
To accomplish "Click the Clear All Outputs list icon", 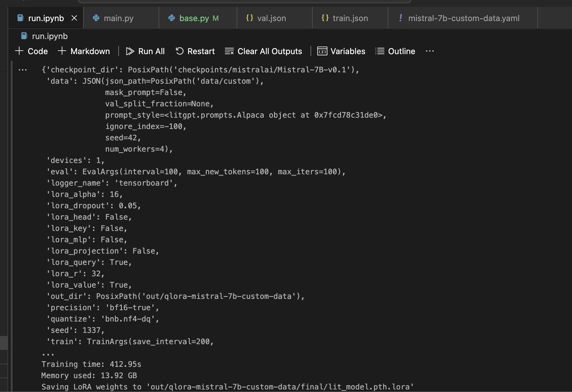I will pos(229,51).
